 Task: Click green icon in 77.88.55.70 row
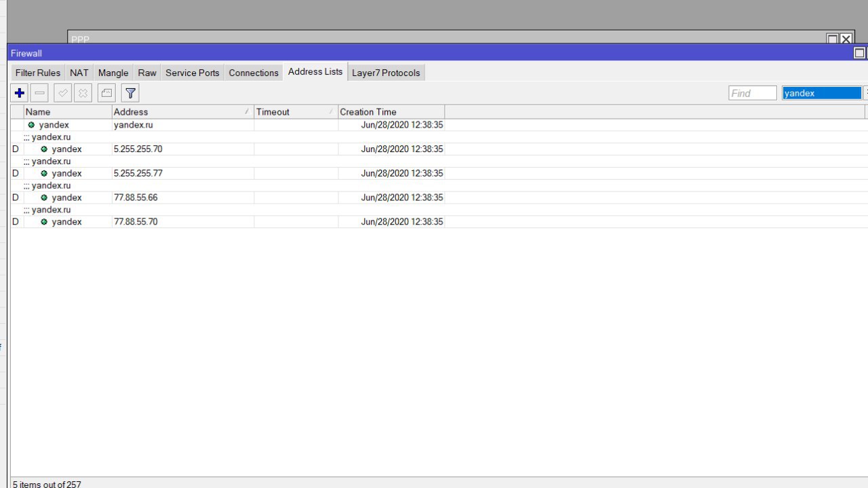44,223
